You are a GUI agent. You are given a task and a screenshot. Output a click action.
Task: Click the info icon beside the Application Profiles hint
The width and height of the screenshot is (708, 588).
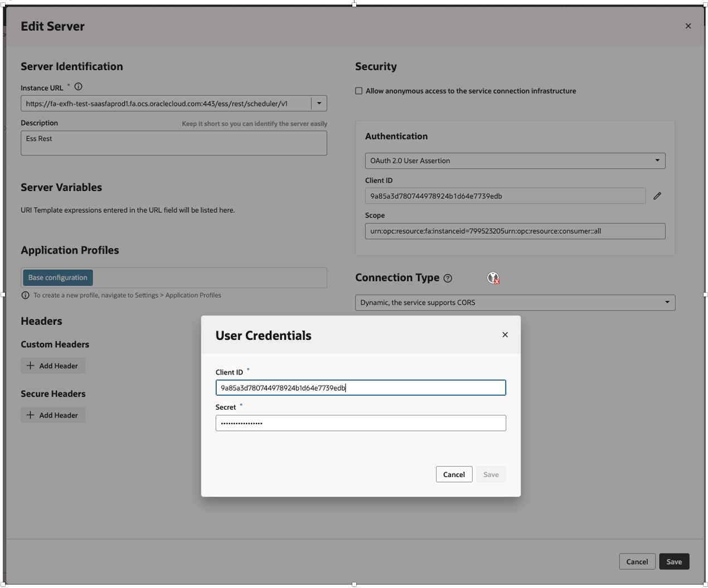[x=25, y=295]
